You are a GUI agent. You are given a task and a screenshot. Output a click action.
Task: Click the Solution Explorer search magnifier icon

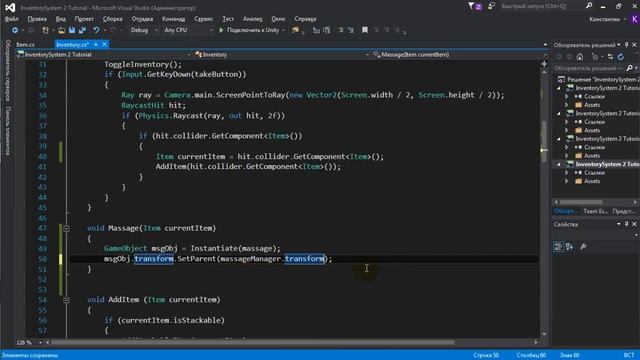click(629, 68)
